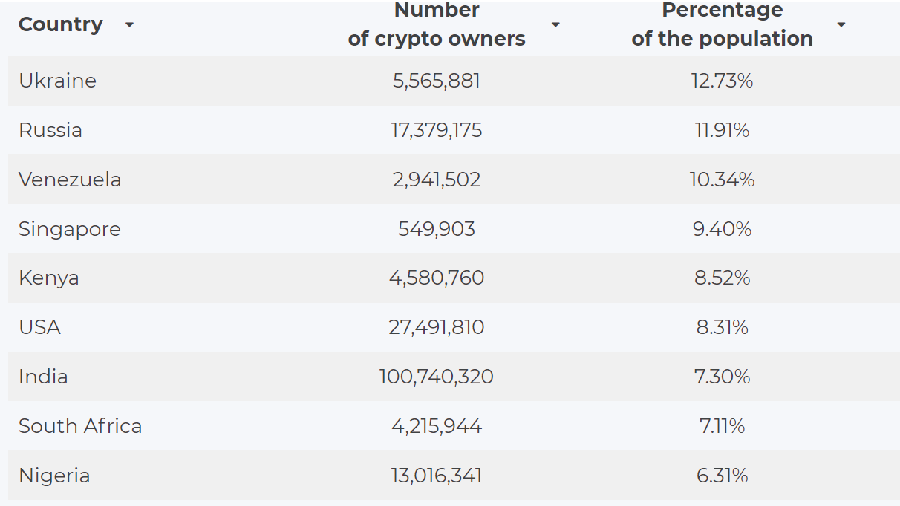Click India's 100,740,320 owners value
Image resolution: width=900 pixels, height=506 pixels.
[436, 377]
